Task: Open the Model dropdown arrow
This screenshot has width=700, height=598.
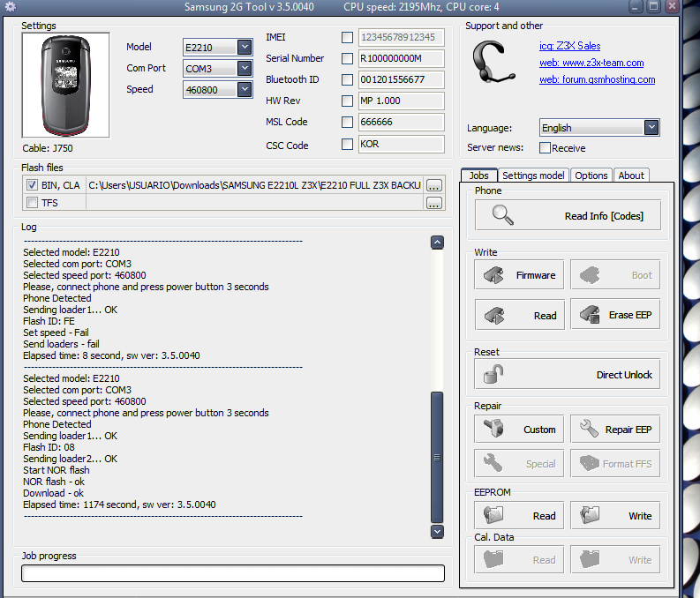Action: pos(245,47)
